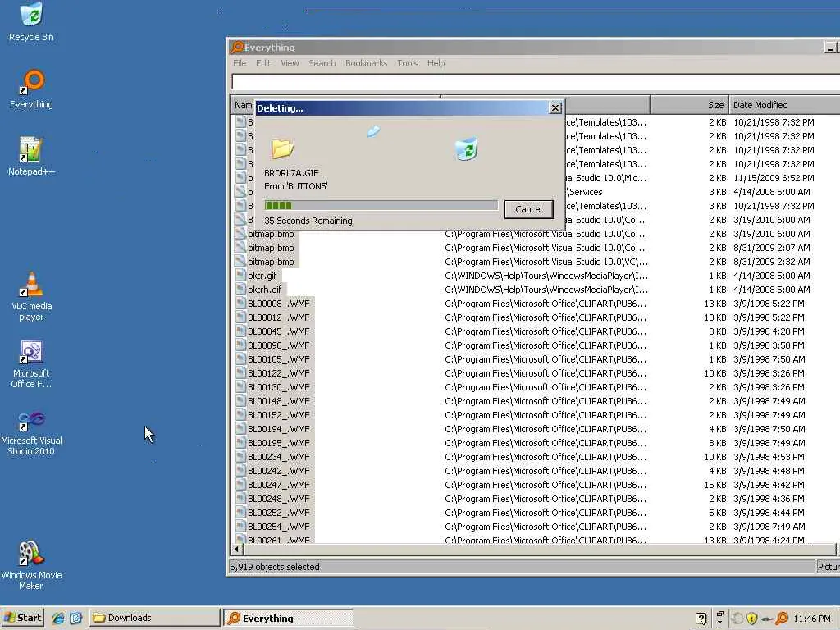Click file icon of BL00234_.WMF
The height and width of the screenshot is (630, 840).
tap(240, 456)
